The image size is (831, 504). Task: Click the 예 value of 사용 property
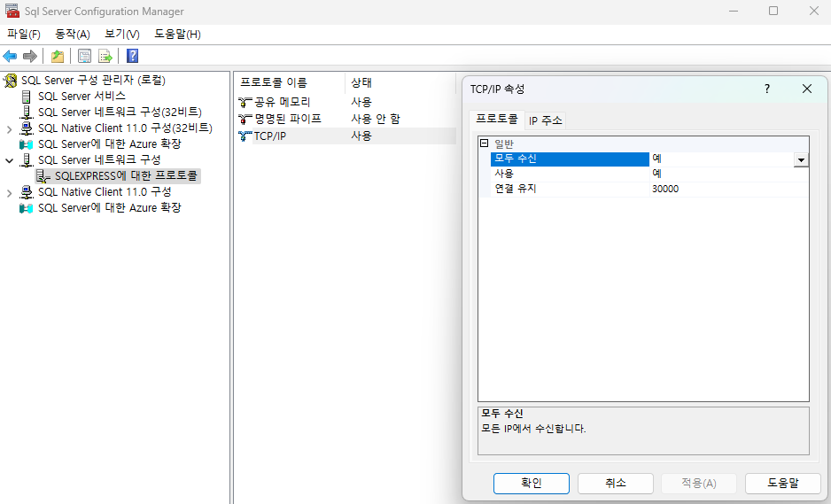[x=729, y=174]
